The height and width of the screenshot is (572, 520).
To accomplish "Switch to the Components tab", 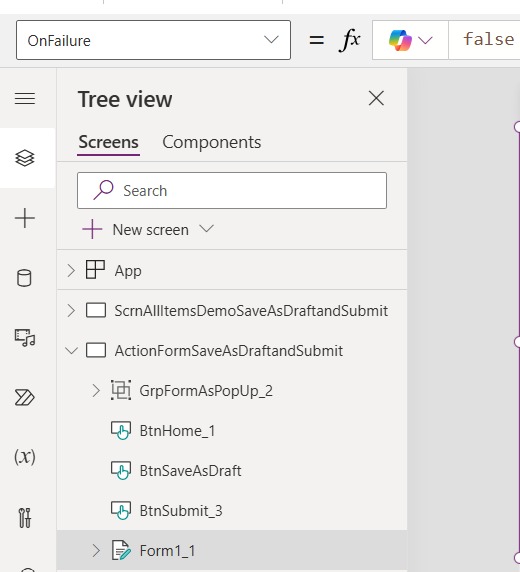I will [212, 142].
